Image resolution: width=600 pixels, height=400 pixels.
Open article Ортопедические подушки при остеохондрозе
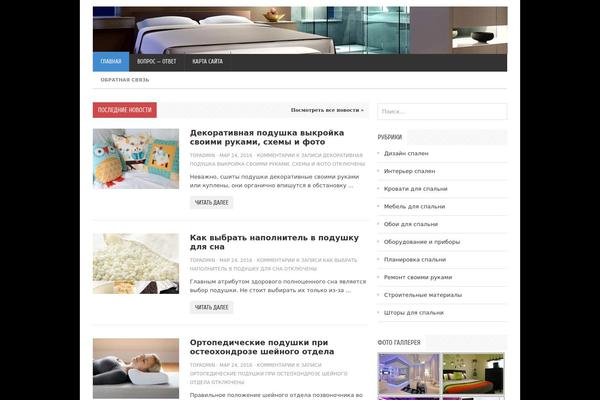click(262, 347)
